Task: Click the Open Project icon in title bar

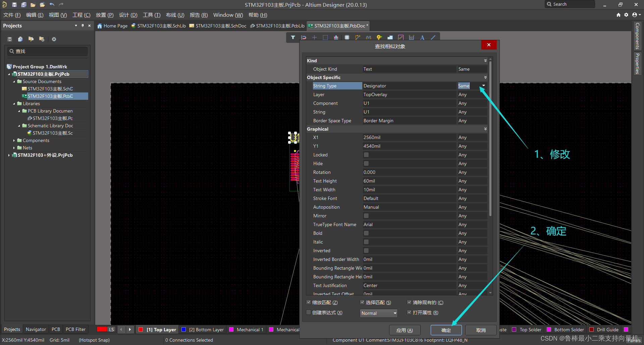Action: coord(42,5)
